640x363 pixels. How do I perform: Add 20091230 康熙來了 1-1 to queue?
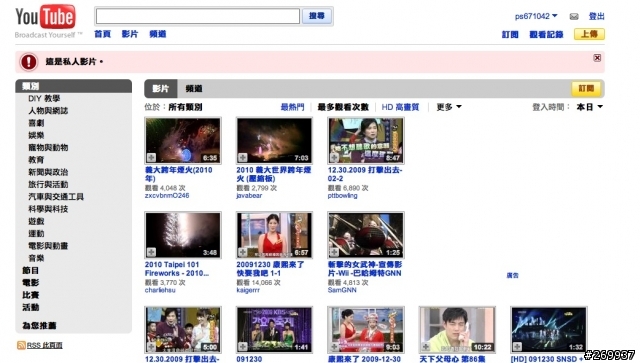tap(243, 252)
